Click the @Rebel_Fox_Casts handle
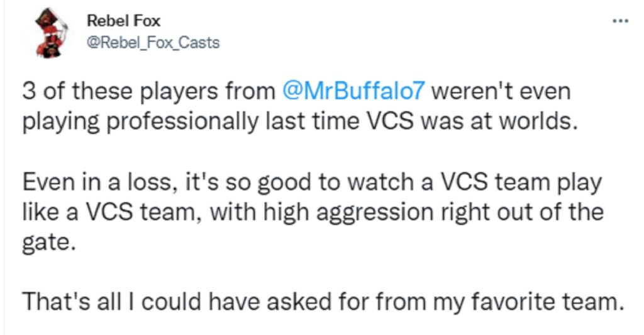 153,43
